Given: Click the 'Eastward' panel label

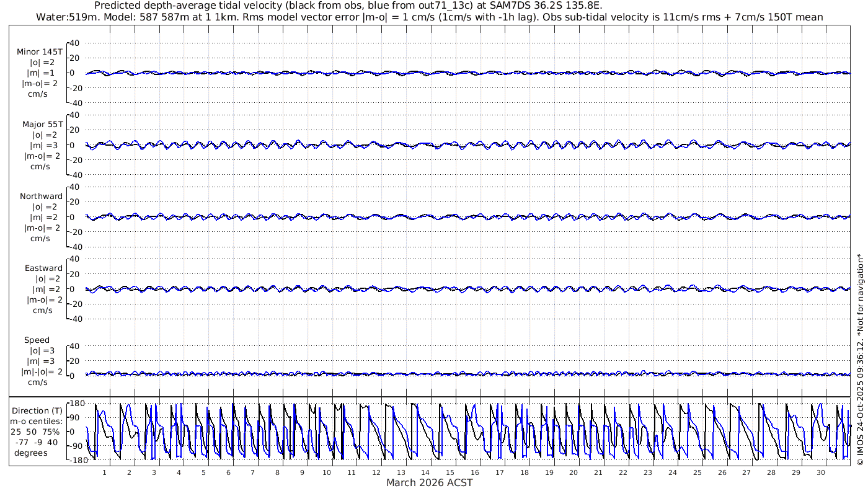Looking at the screenshot, I should pos(43,268).
